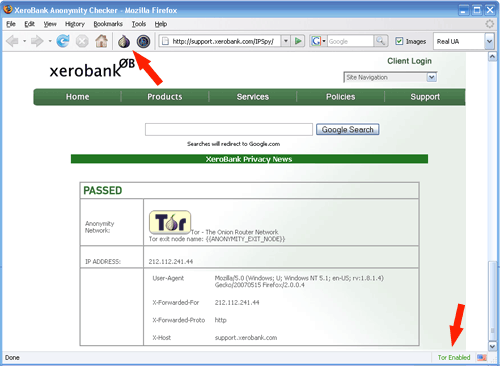
Task: Click the Back navigation arrow
Action: pos(12,41)
